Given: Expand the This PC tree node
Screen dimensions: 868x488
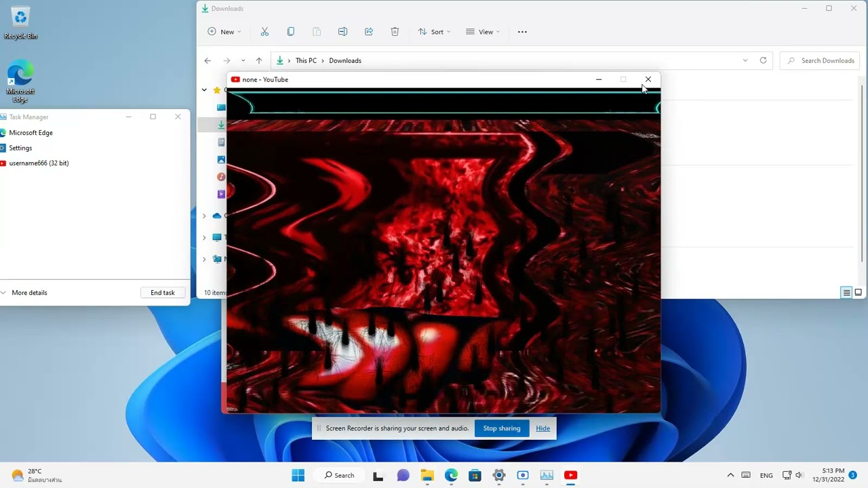Looking at the screenshot, I should pos(204,237).
